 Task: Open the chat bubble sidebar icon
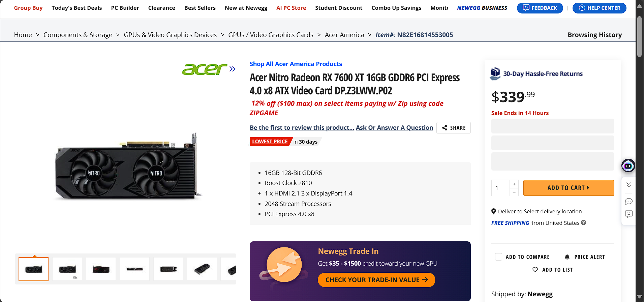(628, 201)
